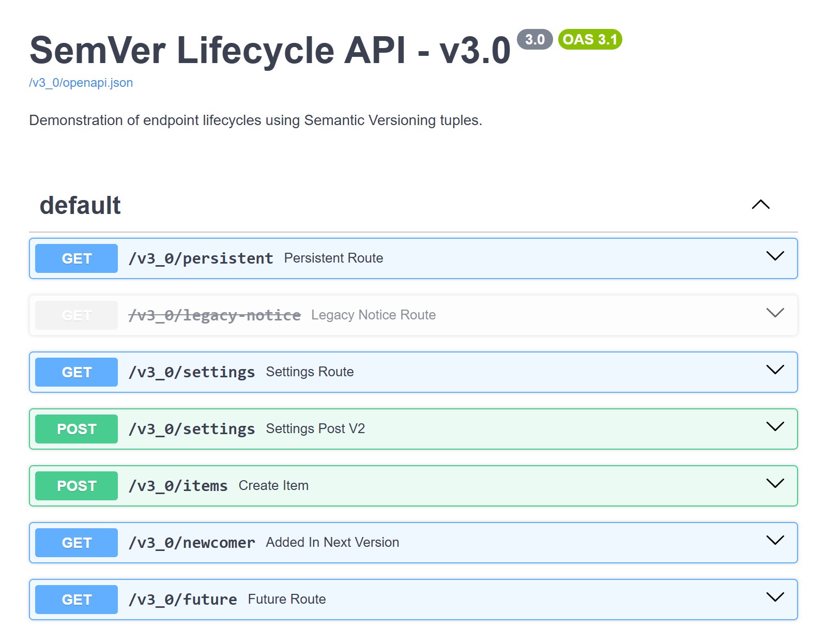Click the Legacy Notice Route summary
The image size is (827, 644).
pos(373,315)
